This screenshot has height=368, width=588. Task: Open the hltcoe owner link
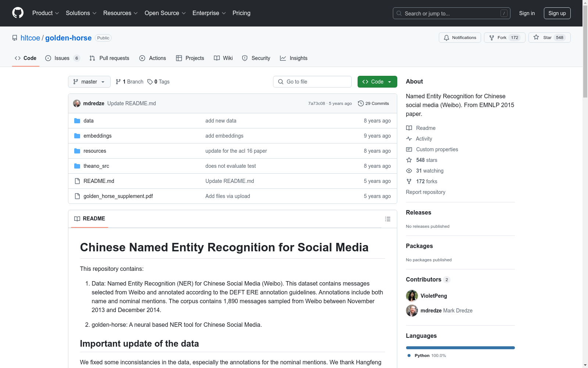30,38
